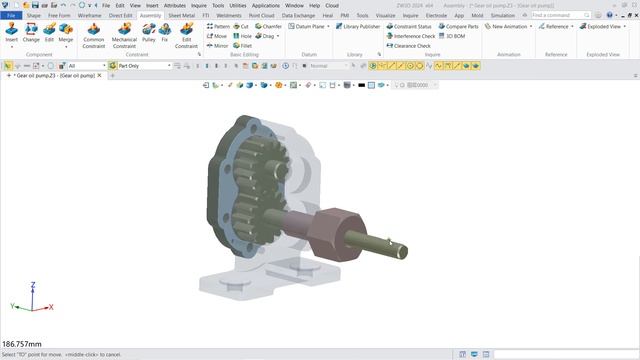Select the Pulley constraint tool

coord(149,33)
